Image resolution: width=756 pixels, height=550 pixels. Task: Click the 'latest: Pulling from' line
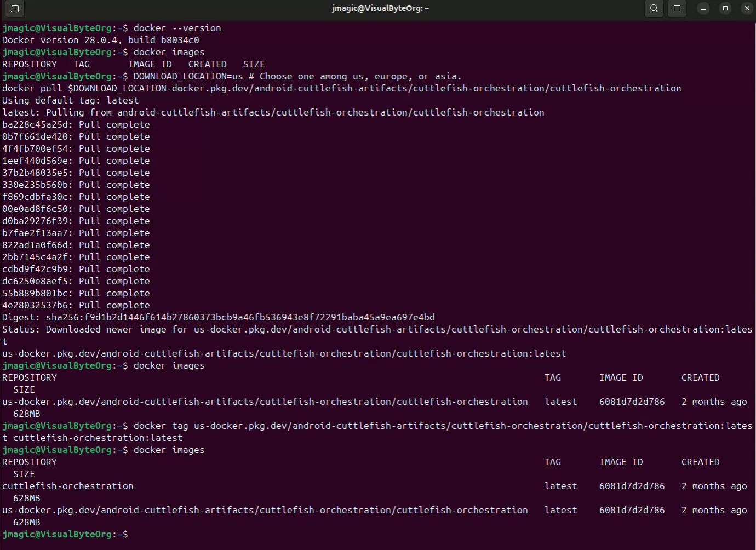coord(273,112)
